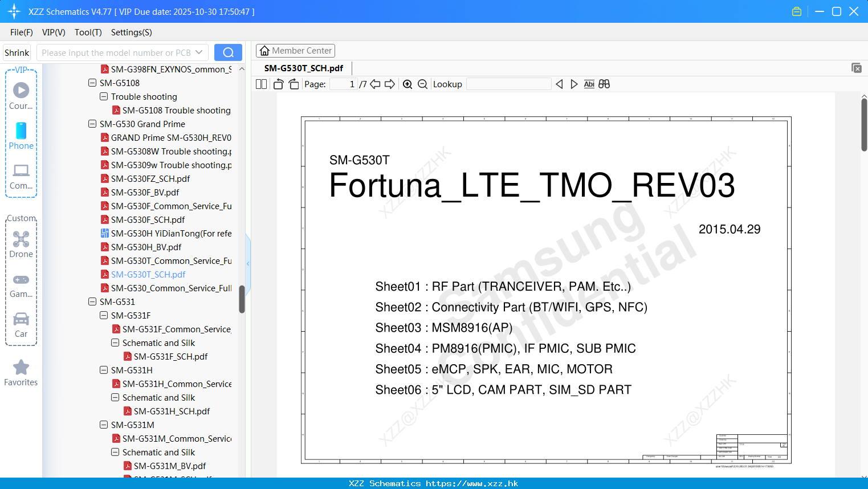Image resolution: width=868 pixels, height=489 pixels.
Task: Collapse Schematic and Silk under SM-G531H
Action: click(x=115, y=397)
